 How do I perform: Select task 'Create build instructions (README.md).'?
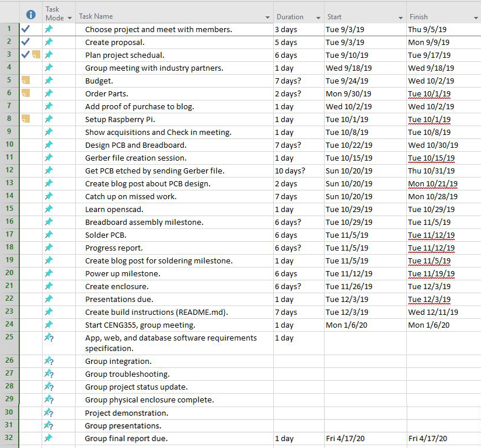coord(156,312)
